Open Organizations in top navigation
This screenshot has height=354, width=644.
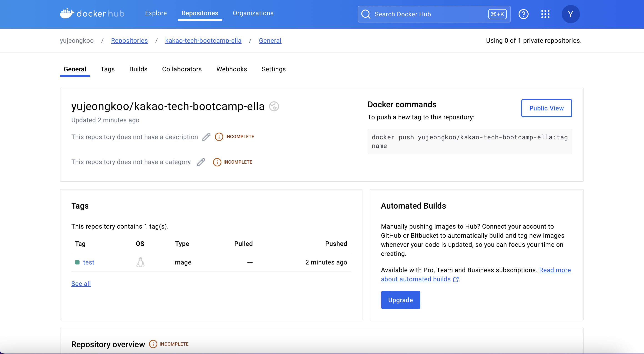[x=253, y=13]
